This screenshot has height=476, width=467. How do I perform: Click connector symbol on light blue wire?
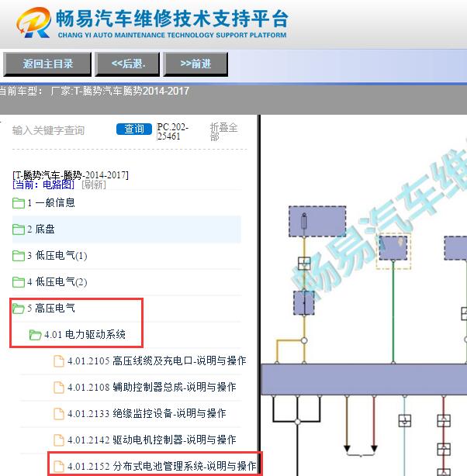click(x=405, y=421)
